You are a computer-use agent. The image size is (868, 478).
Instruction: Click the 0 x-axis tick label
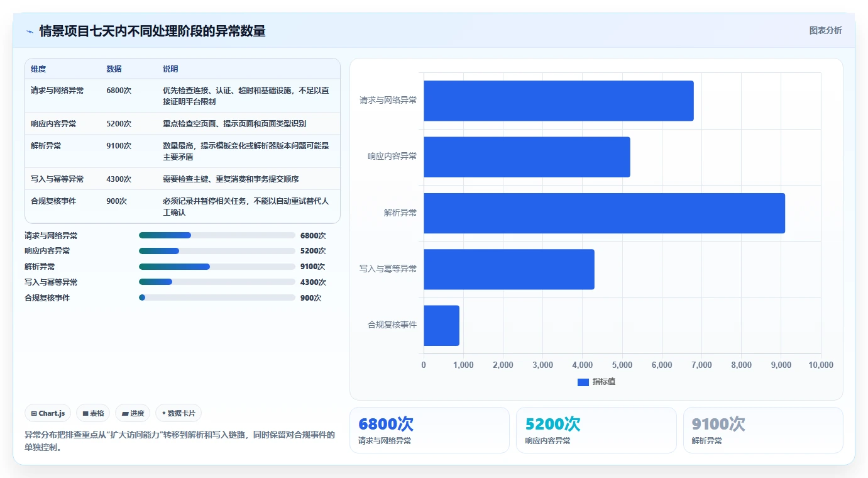coord(424,365)
